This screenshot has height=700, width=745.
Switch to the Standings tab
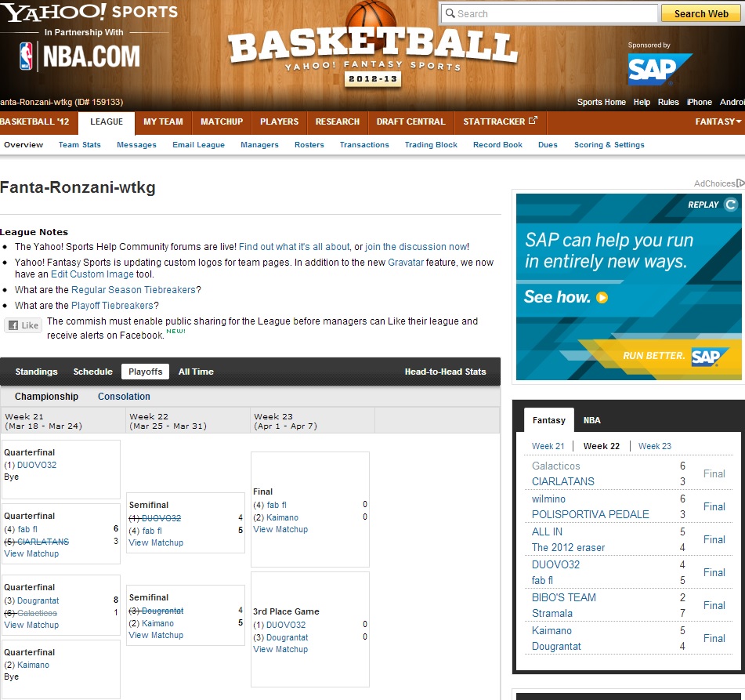36,372
